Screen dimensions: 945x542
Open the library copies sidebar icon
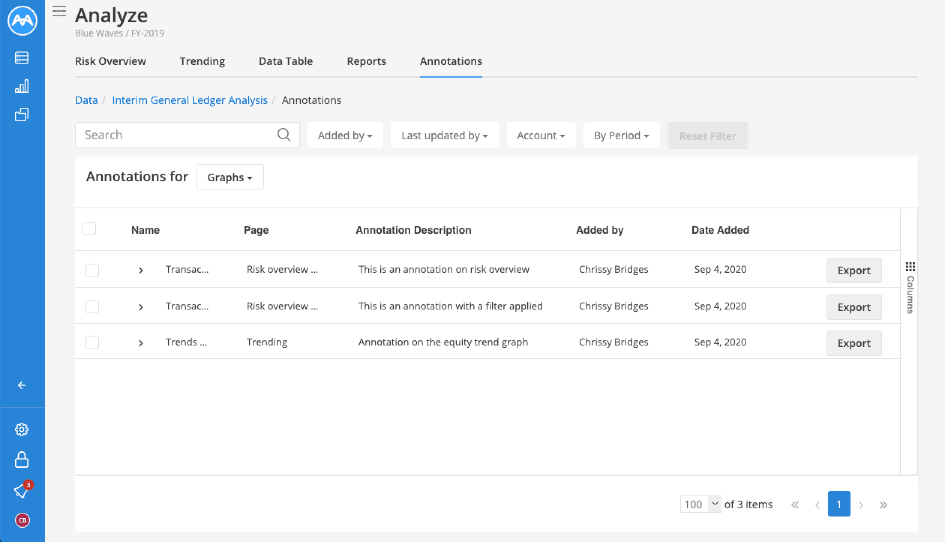click(22, 115)
